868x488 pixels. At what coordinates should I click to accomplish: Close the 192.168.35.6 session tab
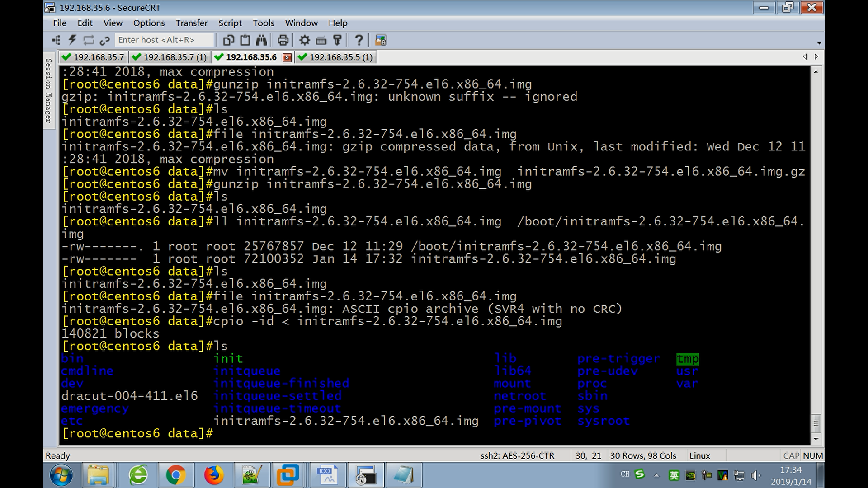point(287,57)
